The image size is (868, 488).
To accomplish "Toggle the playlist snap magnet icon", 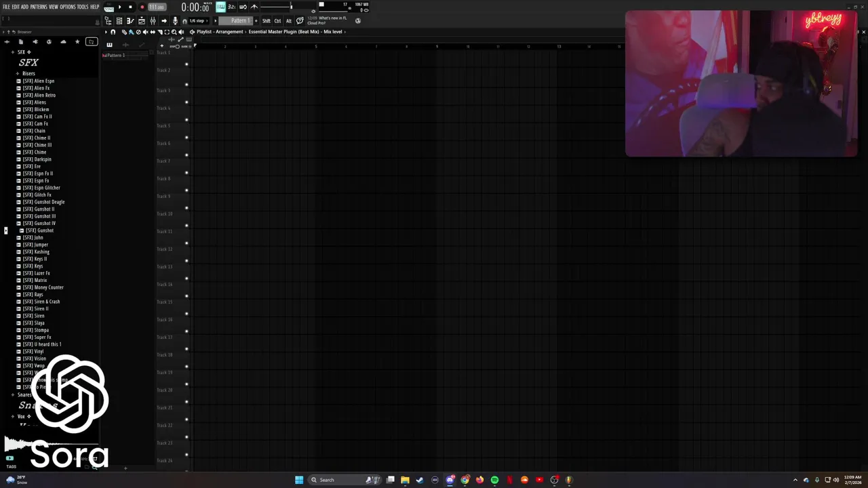I will click(113, 32).
